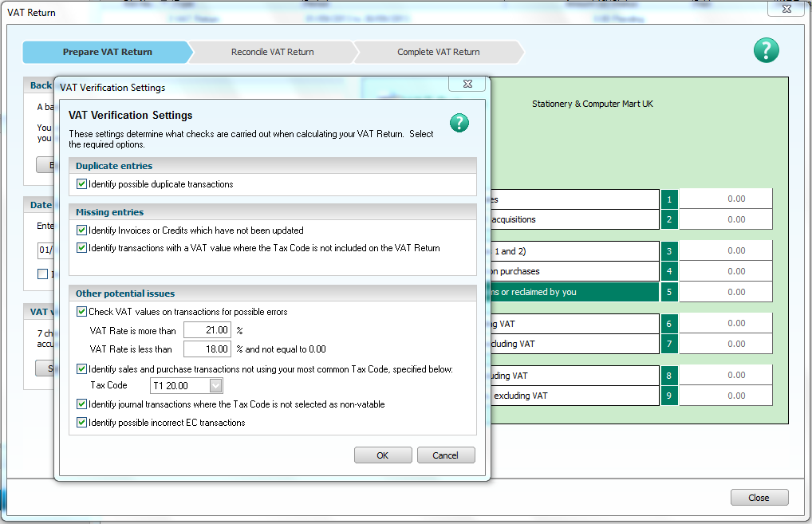Viewport: 812px width, 524px height.
Task: Close the VAT Verification Settings dialog
Action: point(467,84)
